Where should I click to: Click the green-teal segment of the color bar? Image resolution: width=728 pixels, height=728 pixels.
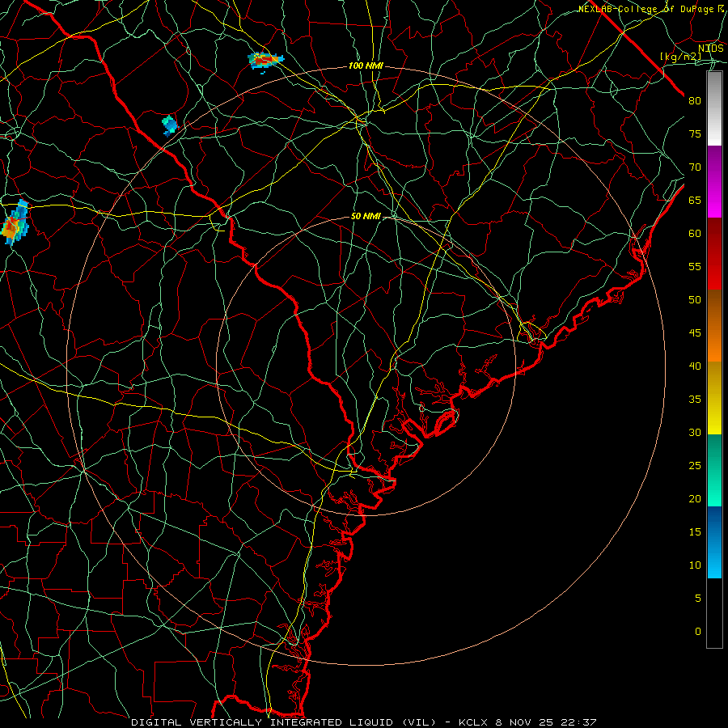(x=714, y=470)
